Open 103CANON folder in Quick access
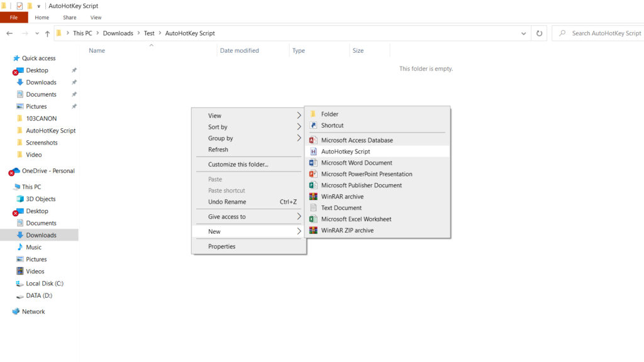The height and width of the screenshot is (362, 644). coord(41,119)
